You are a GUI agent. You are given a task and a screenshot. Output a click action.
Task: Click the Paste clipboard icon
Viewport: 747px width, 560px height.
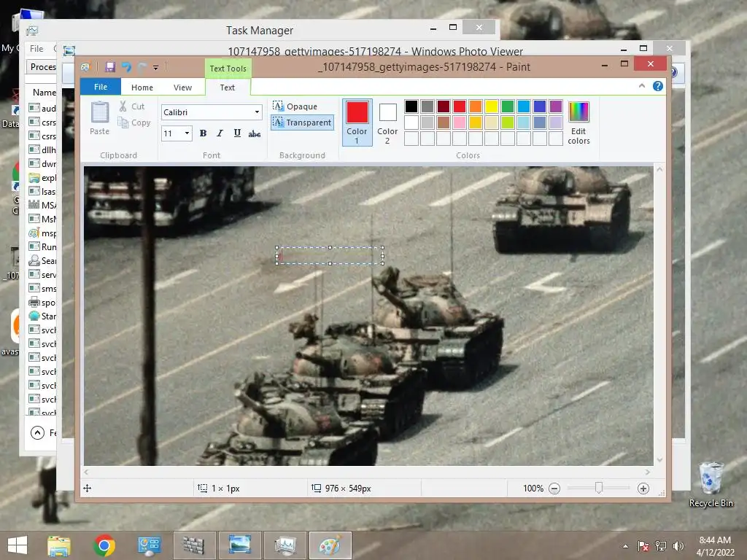click(x=99, y=112)
